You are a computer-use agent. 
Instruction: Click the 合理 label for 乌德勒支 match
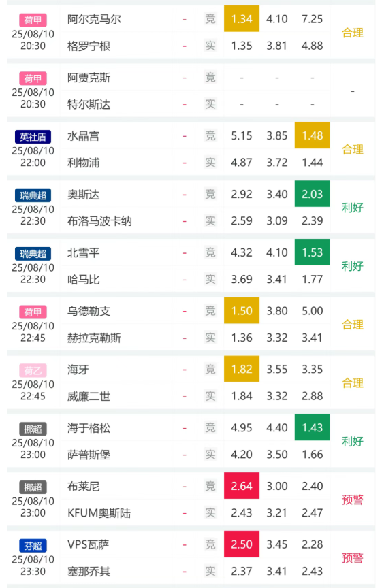click(353, 325)
